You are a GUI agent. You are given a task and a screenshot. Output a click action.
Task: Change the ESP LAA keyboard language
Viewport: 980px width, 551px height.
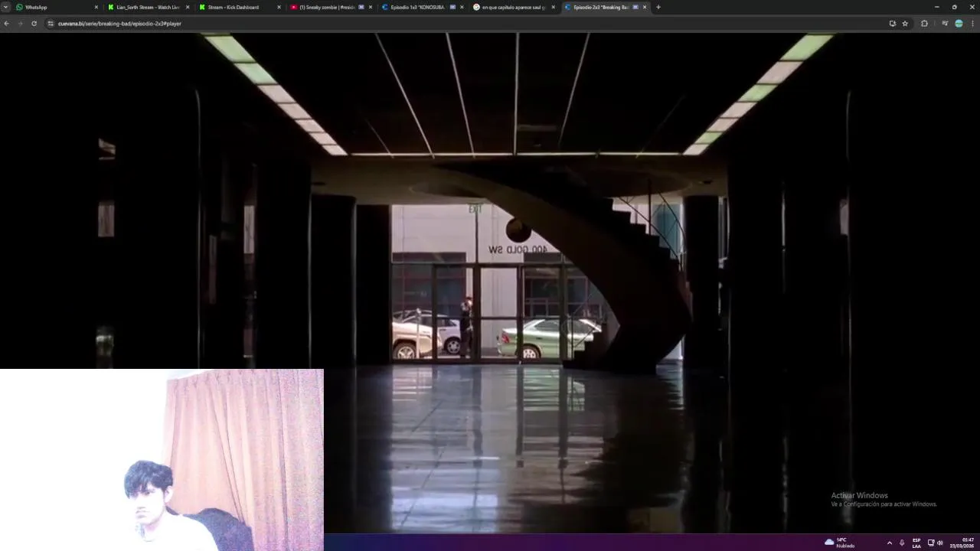[x=916, y=543]
